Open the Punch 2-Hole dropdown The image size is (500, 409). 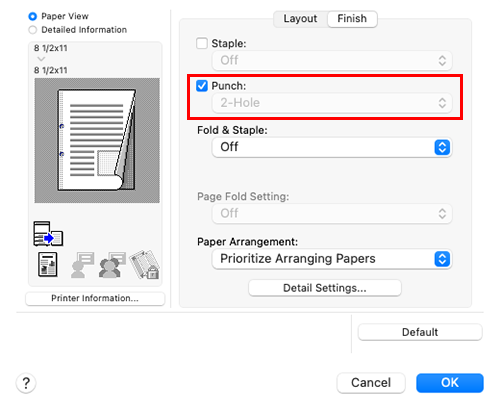[x=332, y=103]
